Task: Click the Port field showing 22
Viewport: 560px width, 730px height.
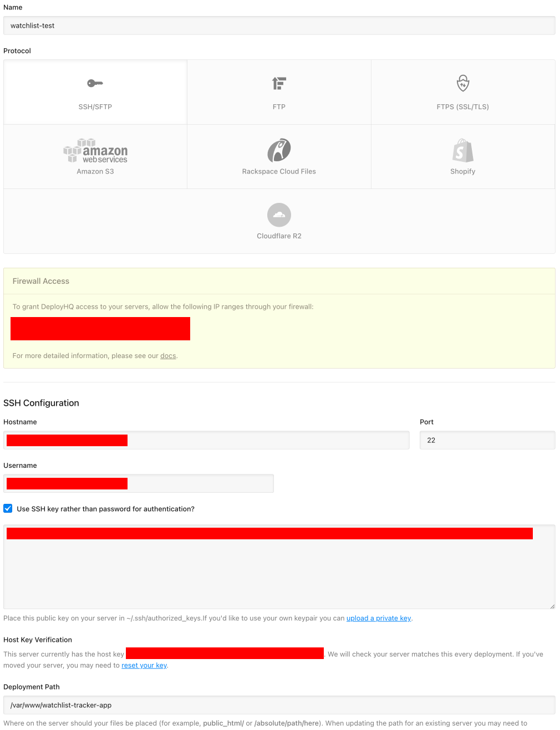Action: coord(487,440)
